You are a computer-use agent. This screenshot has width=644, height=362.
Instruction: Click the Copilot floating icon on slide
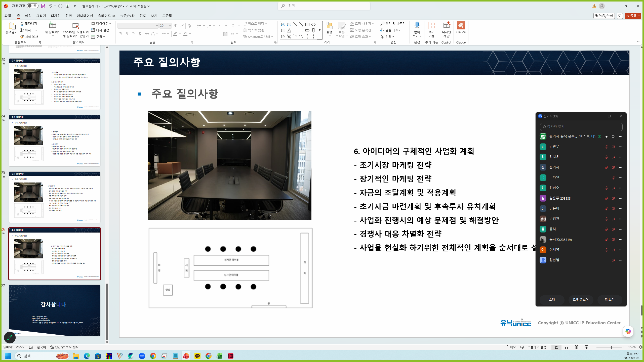pyautogui.click(x=628, y=331)
